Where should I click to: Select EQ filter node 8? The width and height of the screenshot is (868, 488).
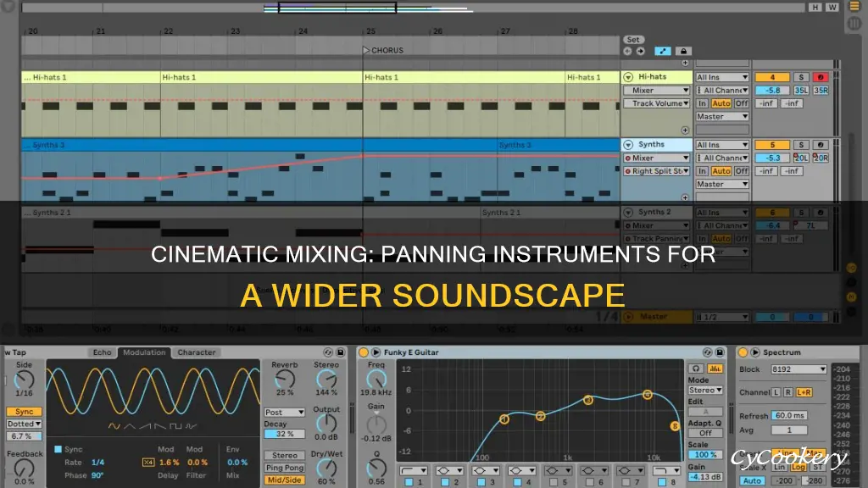click(x=675, y=426)
